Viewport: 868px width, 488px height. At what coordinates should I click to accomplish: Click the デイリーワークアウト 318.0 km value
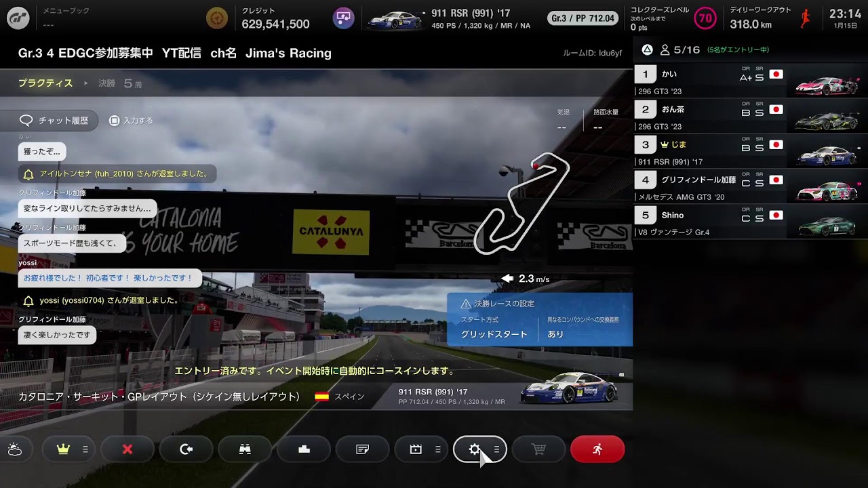(x=751, y=24)
